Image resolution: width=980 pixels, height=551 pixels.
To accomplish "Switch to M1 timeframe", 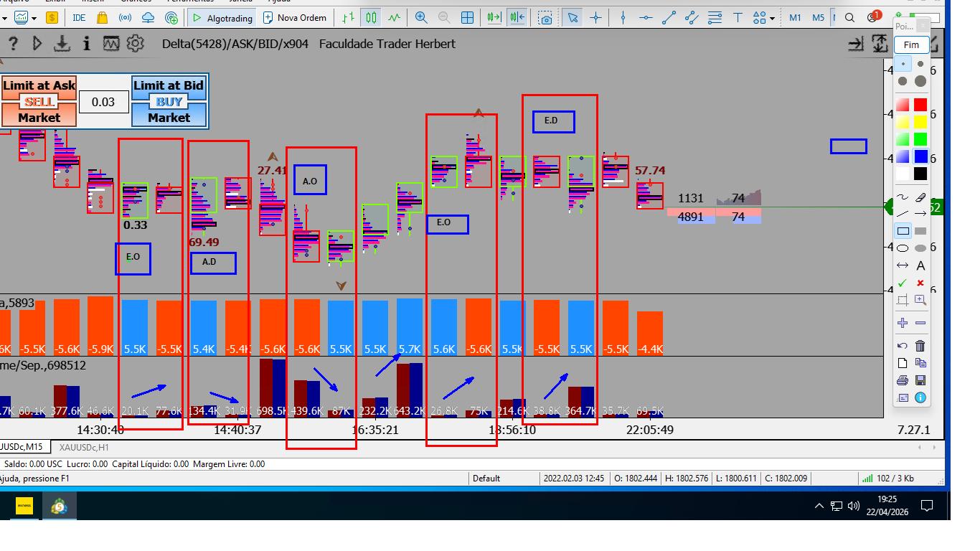I will pyautogui.click(x=795, y=18).
